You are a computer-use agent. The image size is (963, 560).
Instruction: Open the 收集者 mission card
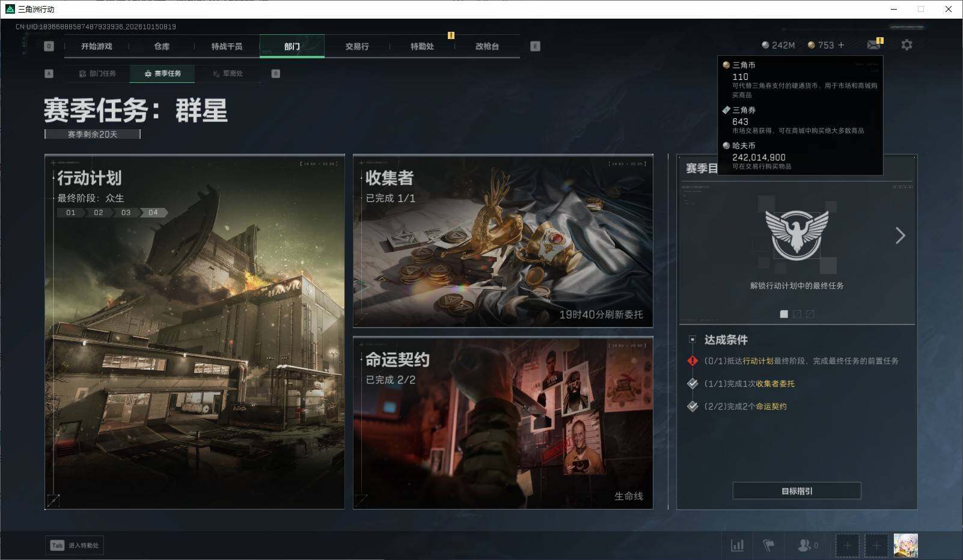click(503, 241)
